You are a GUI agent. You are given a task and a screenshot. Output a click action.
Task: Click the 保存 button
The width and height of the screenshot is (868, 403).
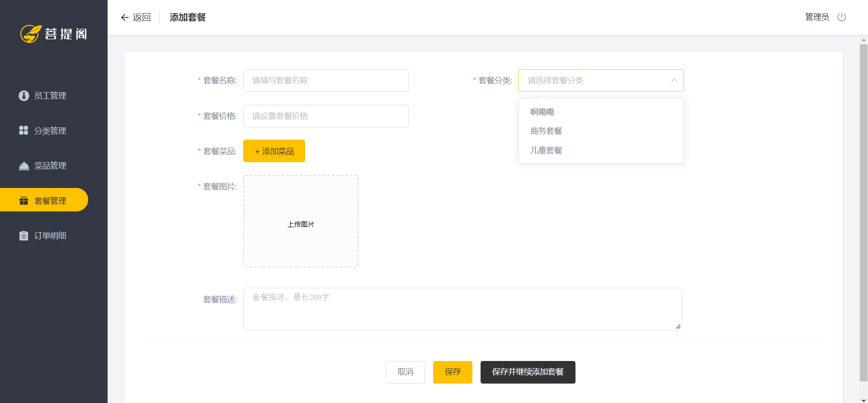click(x=453, y=372)
